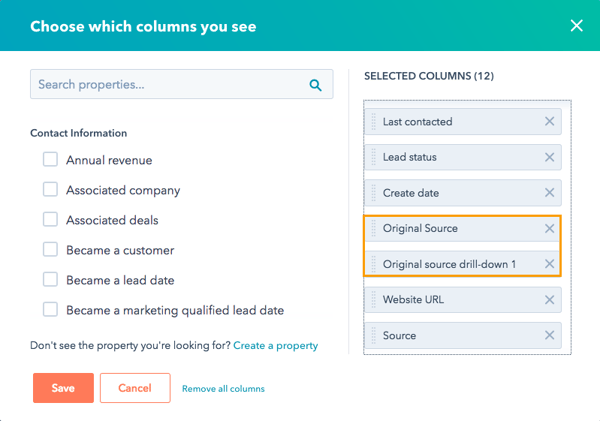Remove the Original Source column

[549, 229]
